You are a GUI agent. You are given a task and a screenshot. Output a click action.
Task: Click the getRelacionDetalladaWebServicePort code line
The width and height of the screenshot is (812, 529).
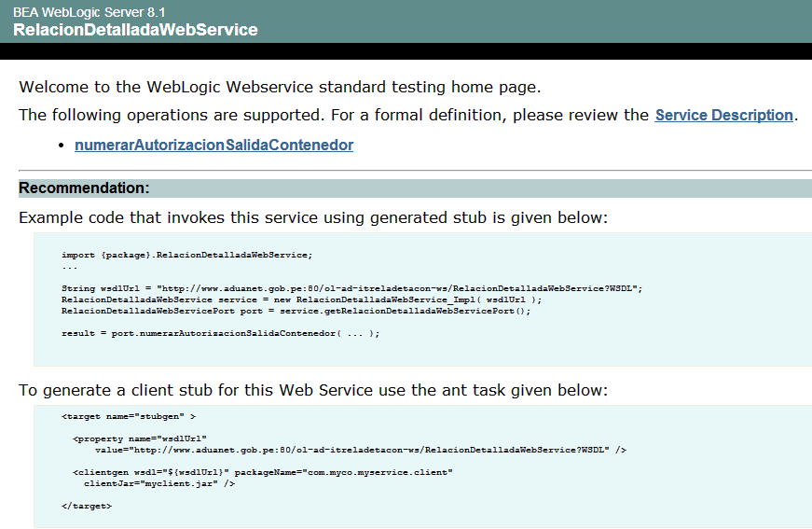(x=296, y=311)
